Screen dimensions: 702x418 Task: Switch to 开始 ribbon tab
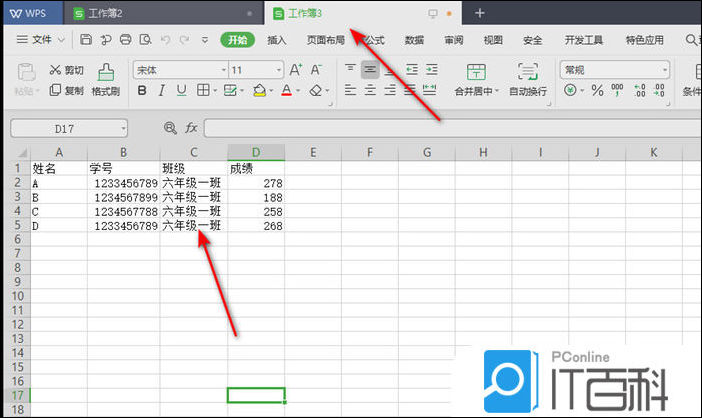coord(237,40)
